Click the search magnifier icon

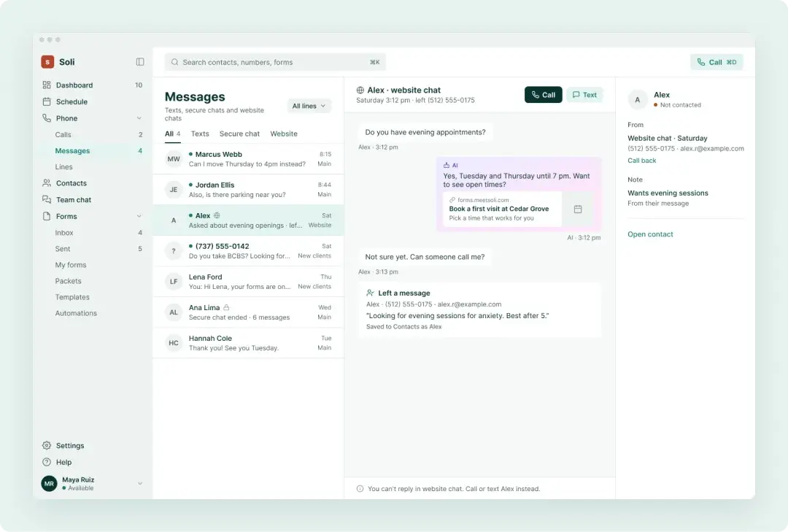point(175,62)
